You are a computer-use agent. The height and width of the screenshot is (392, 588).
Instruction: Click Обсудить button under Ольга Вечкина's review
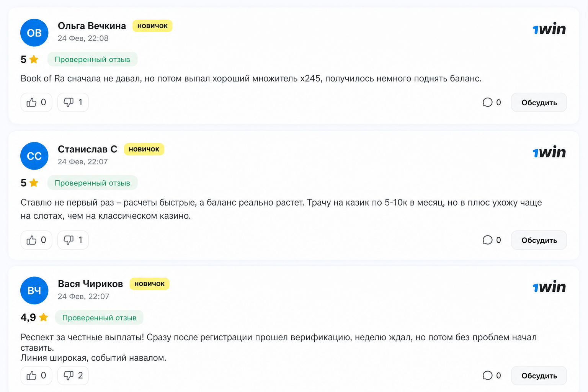539,102
